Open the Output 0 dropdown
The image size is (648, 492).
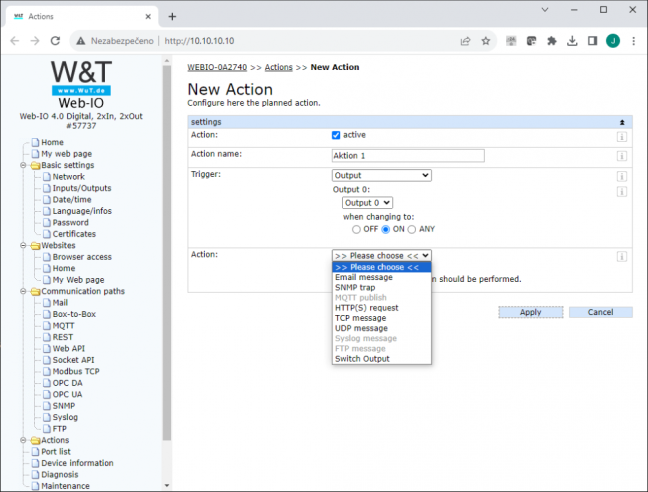pyautogui.click(x=367, y=203)
